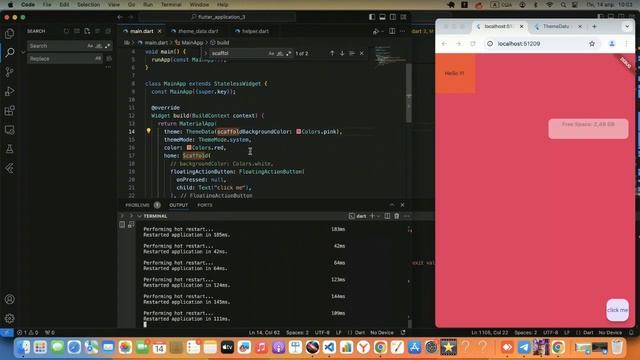Click the UTF-8 encoding status item
This screenshot has height=360, width=640.
tap(322, 333)
